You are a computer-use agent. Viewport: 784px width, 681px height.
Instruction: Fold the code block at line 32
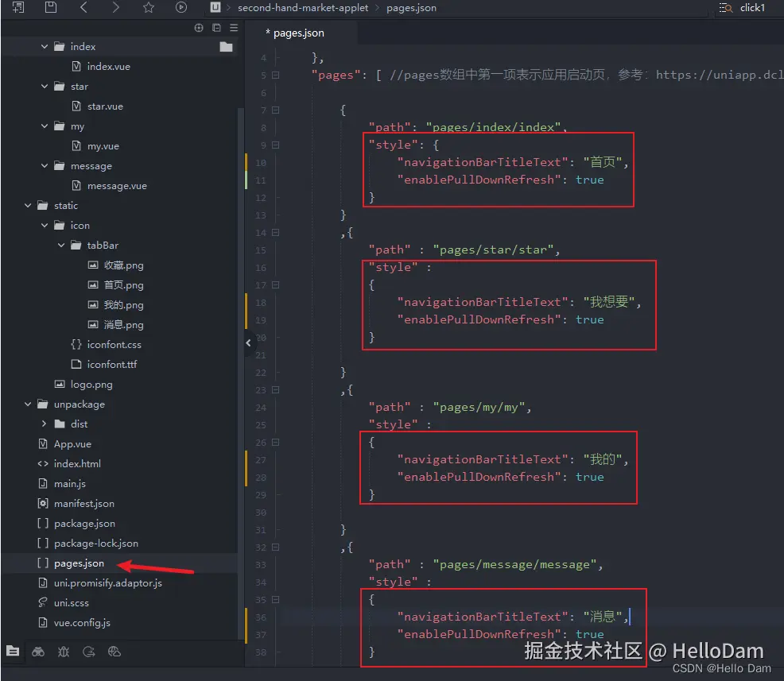(275, 547)
